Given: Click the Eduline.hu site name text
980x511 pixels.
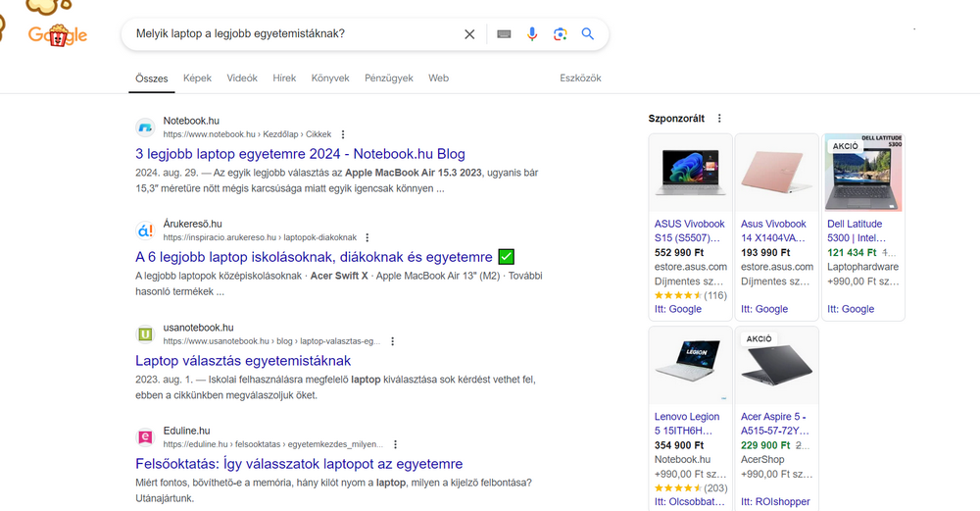Looking at the screenshot, I should [x=186, y=431].
